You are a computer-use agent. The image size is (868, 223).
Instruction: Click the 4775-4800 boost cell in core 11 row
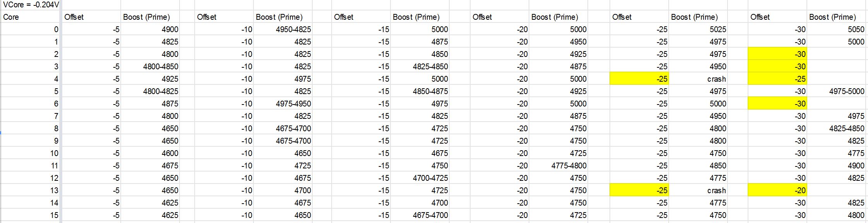pyautogui.click(x=558, y=165)
